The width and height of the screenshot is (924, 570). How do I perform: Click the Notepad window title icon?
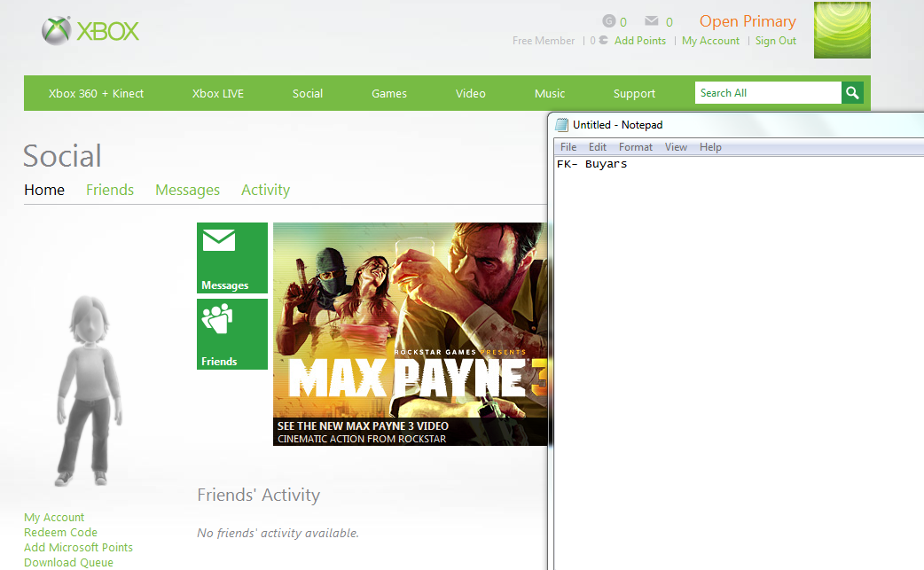(562, 125)
